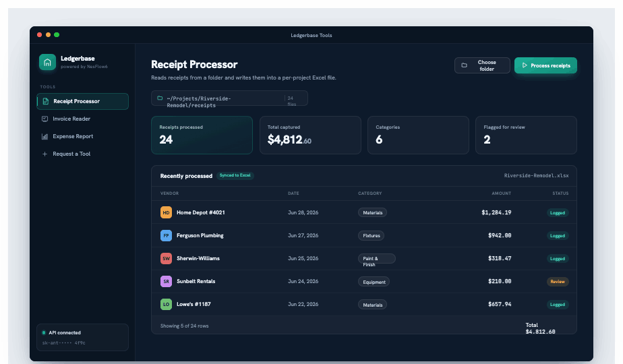Click the Synced to Excel badge
623x364 pixels.
click(235, 175)
